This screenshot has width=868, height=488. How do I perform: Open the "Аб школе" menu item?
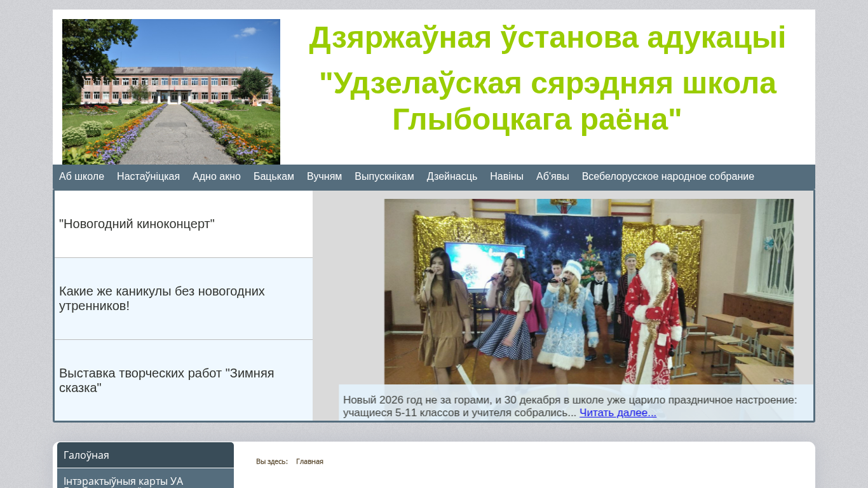tap(81, 177)
